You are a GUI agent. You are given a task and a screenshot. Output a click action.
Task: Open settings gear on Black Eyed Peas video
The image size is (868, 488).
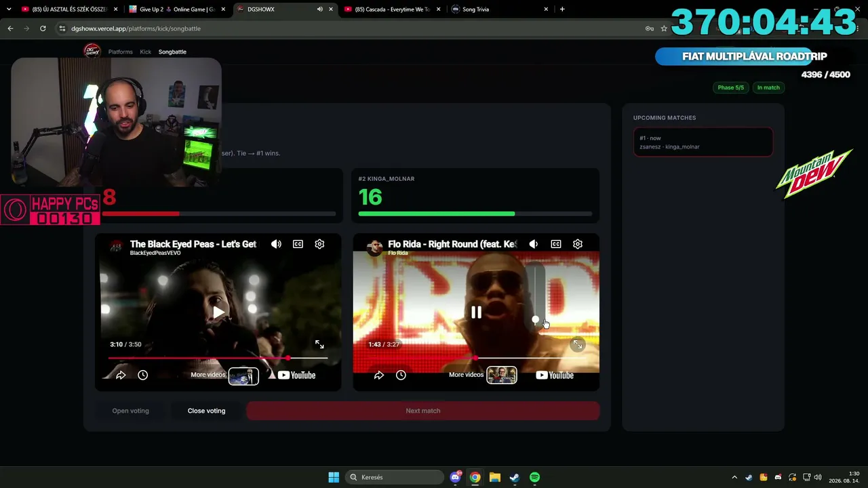pos(319,244)
